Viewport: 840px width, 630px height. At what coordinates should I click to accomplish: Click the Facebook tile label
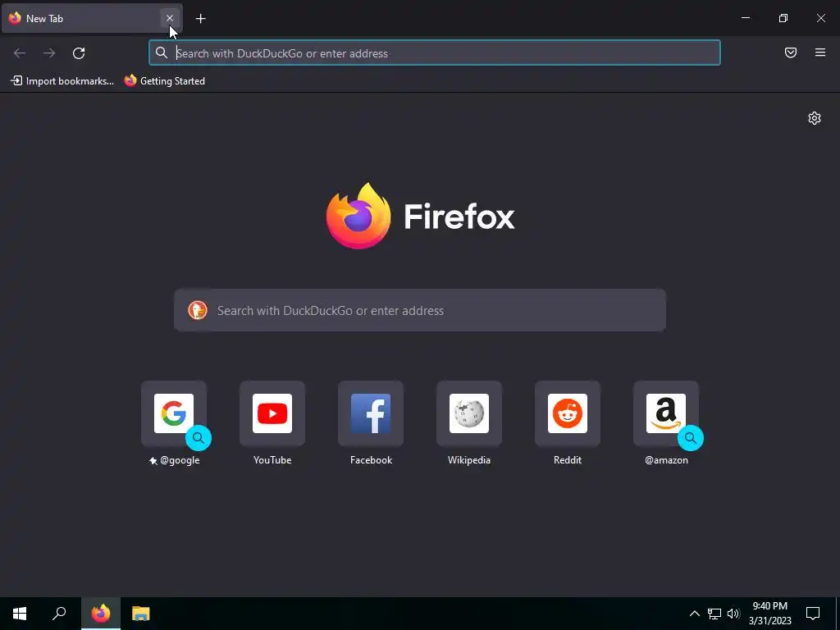pos(371,460)
